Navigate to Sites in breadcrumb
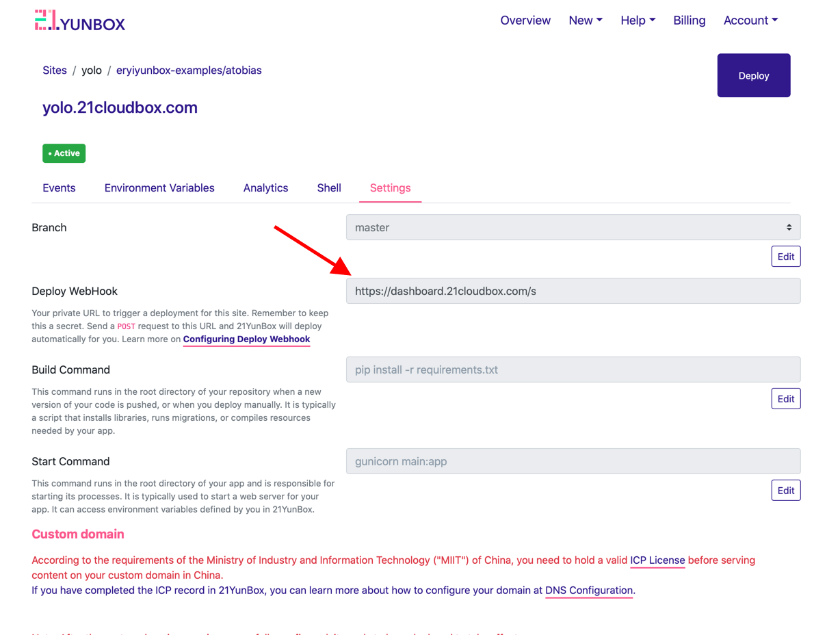The image size is (840, 635). 55,70
